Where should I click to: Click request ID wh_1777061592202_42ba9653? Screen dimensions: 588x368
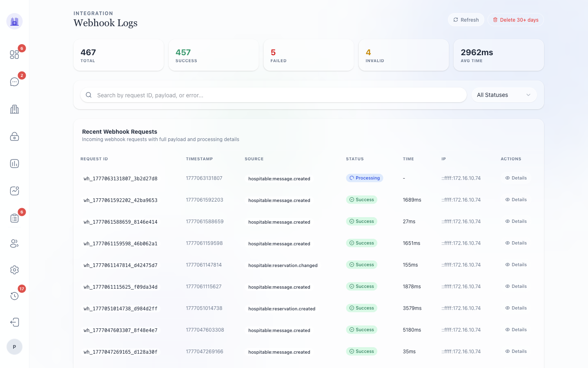click(120, 200)
